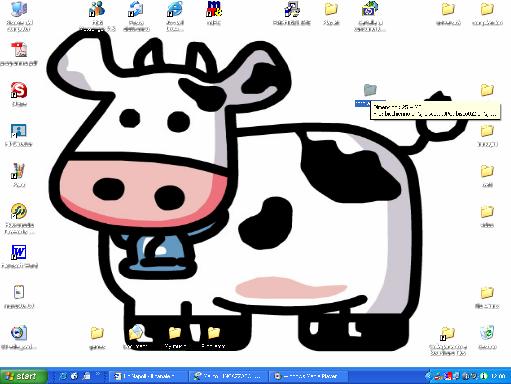Select the PDF document on desktop
The width and height of the screenshot is (511, 384).
[19, 50]
